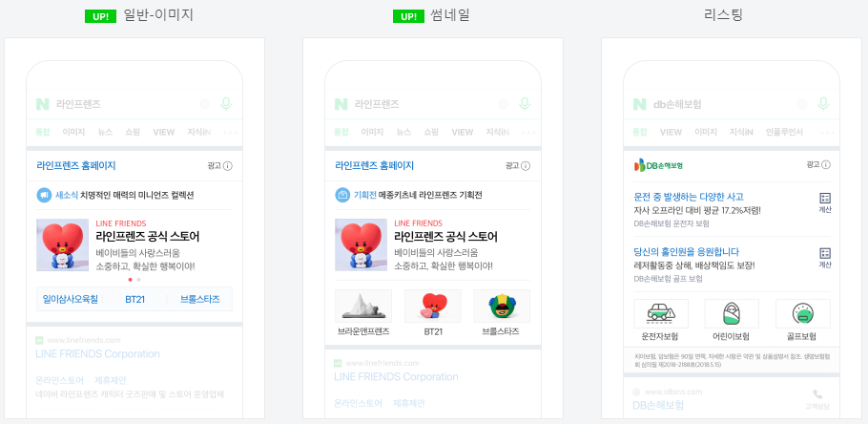Image resolution: width=868 pixels, height=424 pixels.
Task: Select the 통합 tab in the 일반-이미지 mockup
Action: 43,132
